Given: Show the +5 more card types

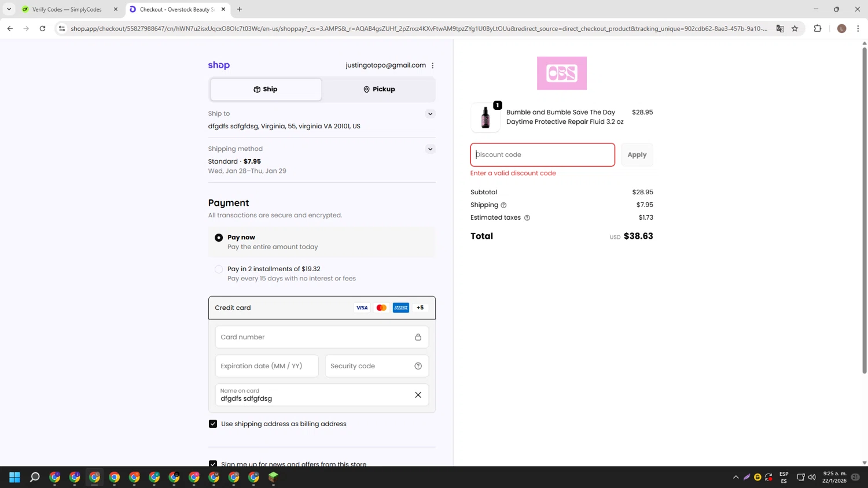Looking at the screenshot, I should coord(420,308).
